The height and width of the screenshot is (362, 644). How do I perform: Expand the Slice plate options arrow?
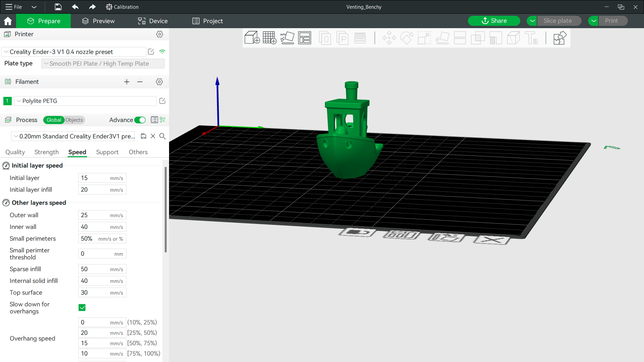pyautogui.click(x=532, y=21)
